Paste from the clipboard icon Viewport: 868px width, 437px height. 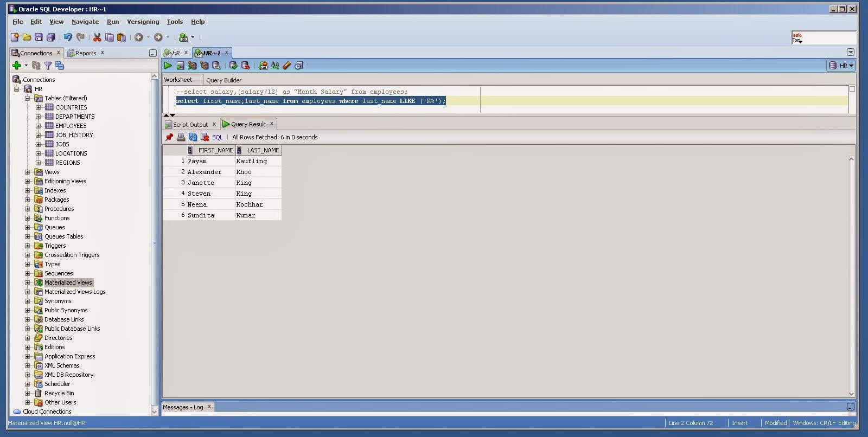121,37
